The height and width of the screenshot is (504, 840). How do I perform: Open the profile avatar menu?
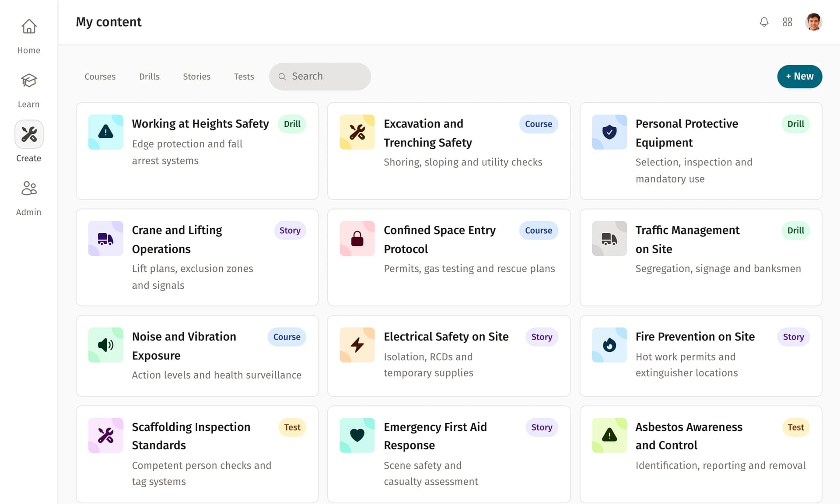pyautogui.click(x=814, y=22)
